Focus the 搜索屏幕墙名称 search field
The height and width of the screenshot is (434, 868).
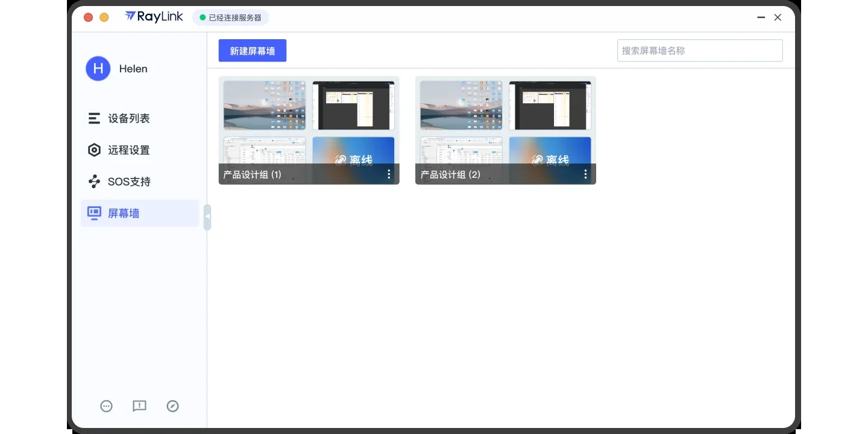[700, 51]
